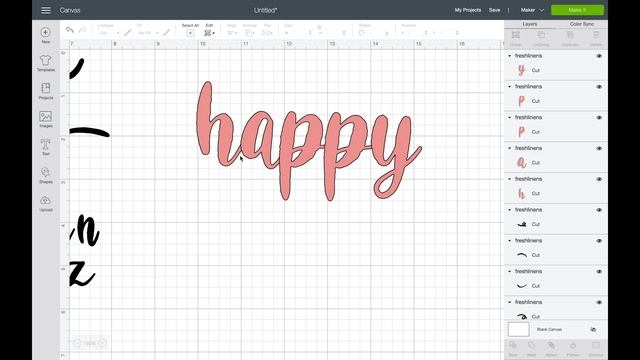Open the Templates panel

coord(46,63)
